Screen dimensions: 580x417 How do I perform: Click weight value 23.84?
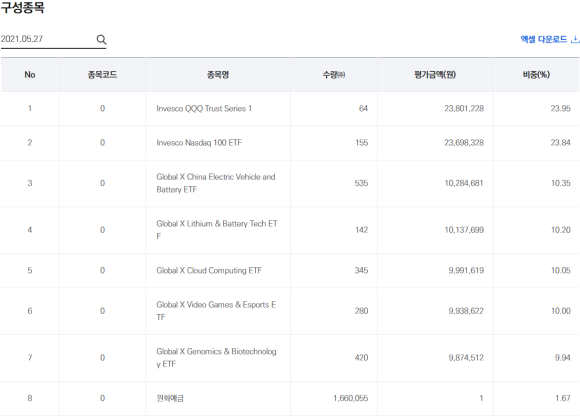click(x=561, y=142)
